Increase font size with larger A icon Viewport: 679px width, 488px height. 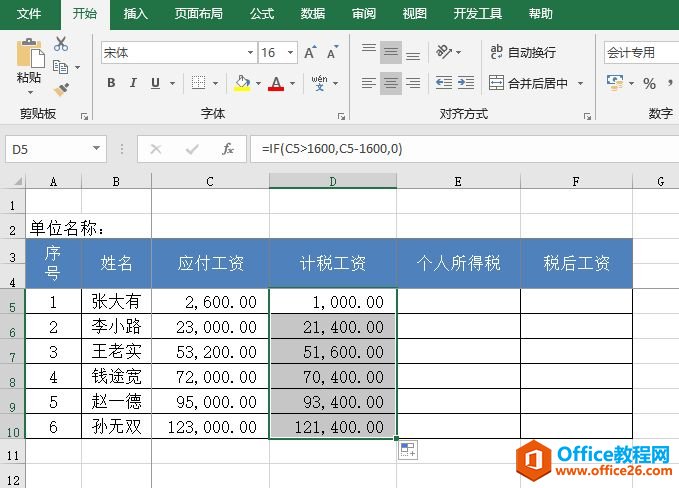[x=309, y=52]
